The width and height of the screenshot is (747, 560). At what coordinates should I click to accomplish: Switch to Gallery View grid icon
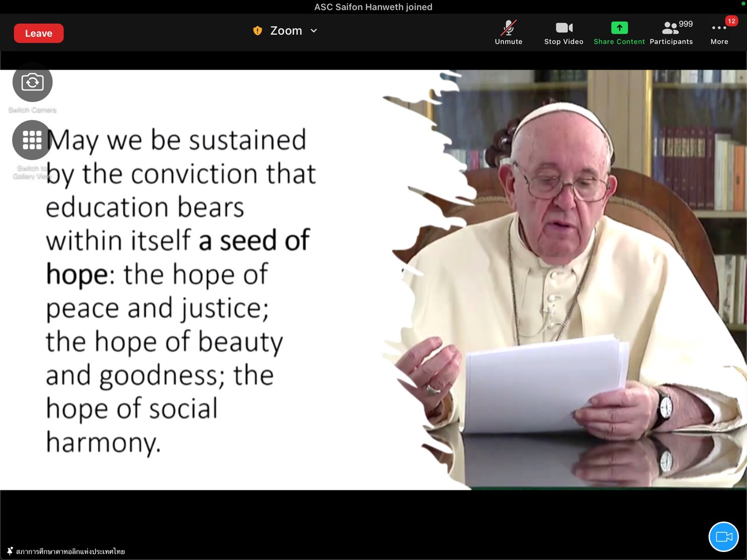[32, 140]
